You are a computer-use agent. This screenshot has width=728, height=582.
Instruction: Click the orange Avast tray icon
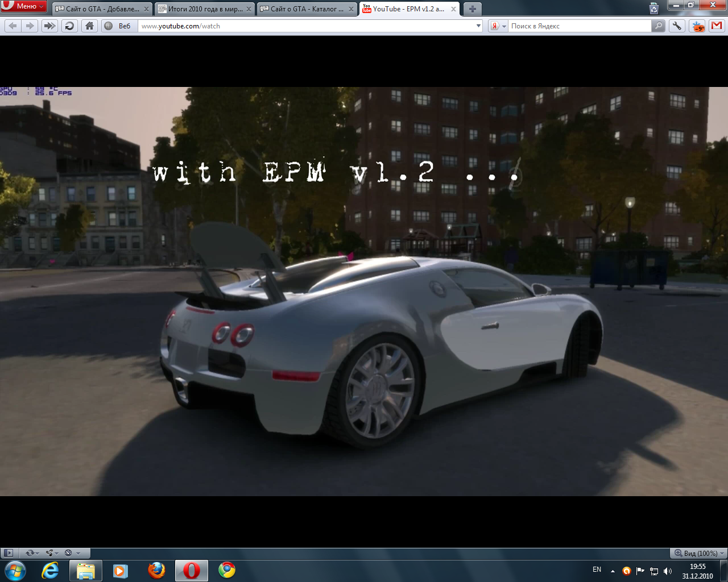coord(626,571)
